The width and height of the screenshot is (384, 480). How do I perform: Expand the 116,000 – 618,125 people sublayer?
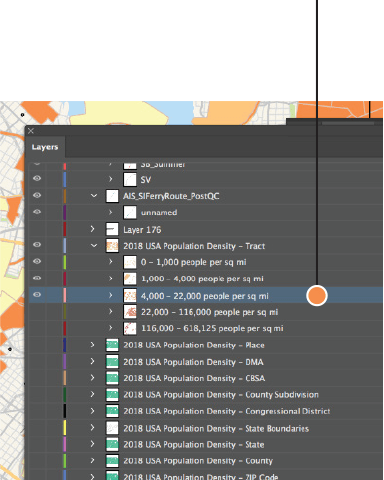(111, 328)
